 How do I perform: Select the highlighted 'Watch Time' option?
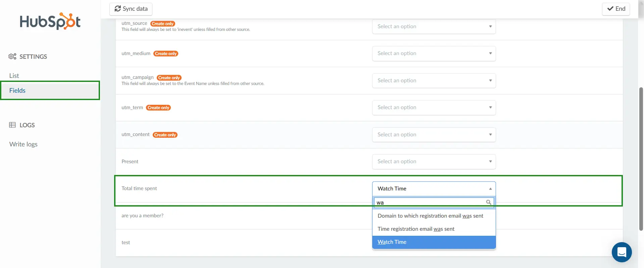coord(434,242)
